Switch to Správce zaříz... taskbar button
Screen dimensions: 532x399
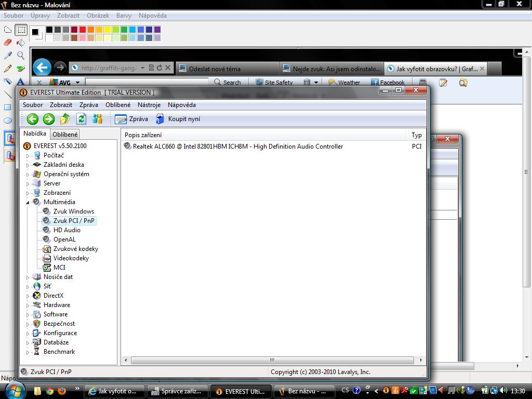coord(177,391)
